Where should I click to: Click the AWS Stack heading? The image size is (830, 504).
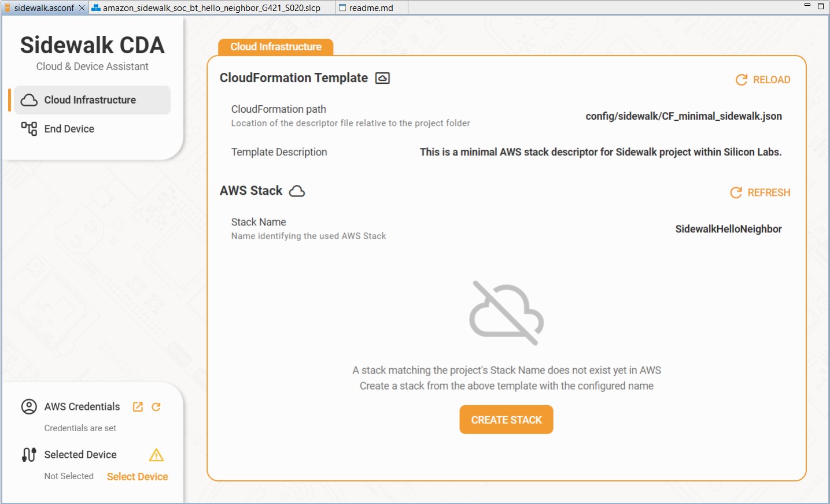(251, 191)
